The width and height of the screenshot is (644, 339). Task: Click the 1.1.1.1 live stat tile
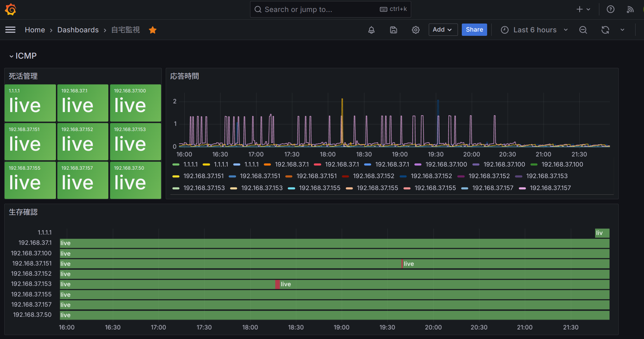pyautogui.click(x=30, y=103)
